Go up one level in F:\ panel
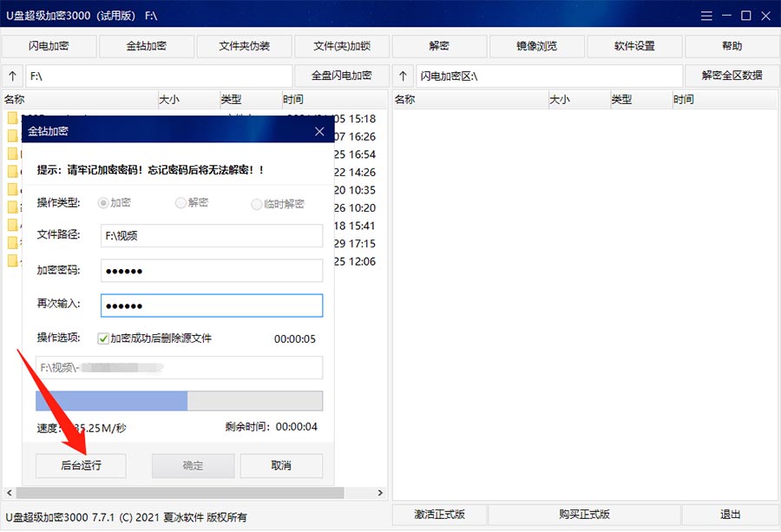The image size is (781, 532). pos(12,76)
